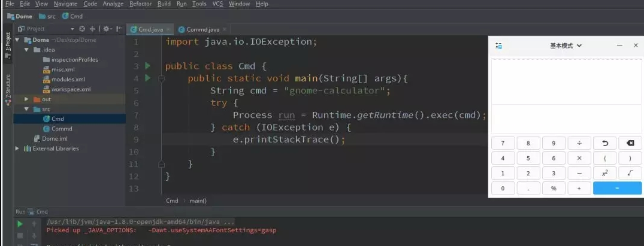Click the calculator percent % key
This screenshot has height=246, width=644.
click(554, 188)
